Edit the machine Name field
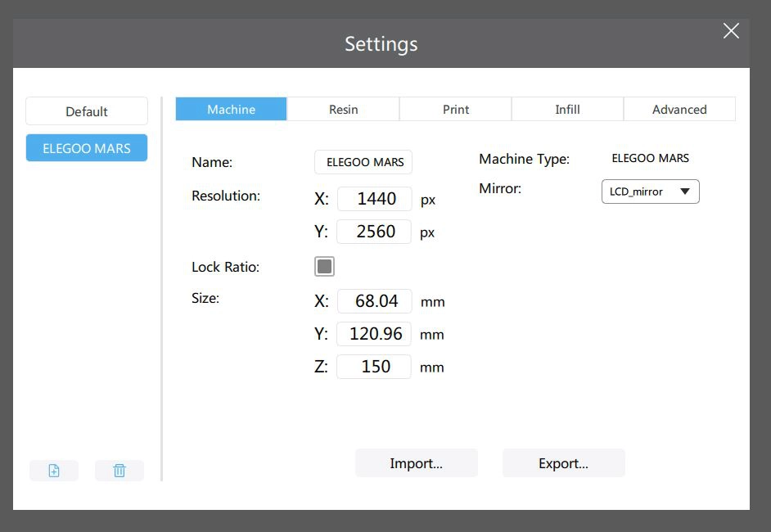Image resolution: width=771 pixels, height=532 pixels. [363, 162]
